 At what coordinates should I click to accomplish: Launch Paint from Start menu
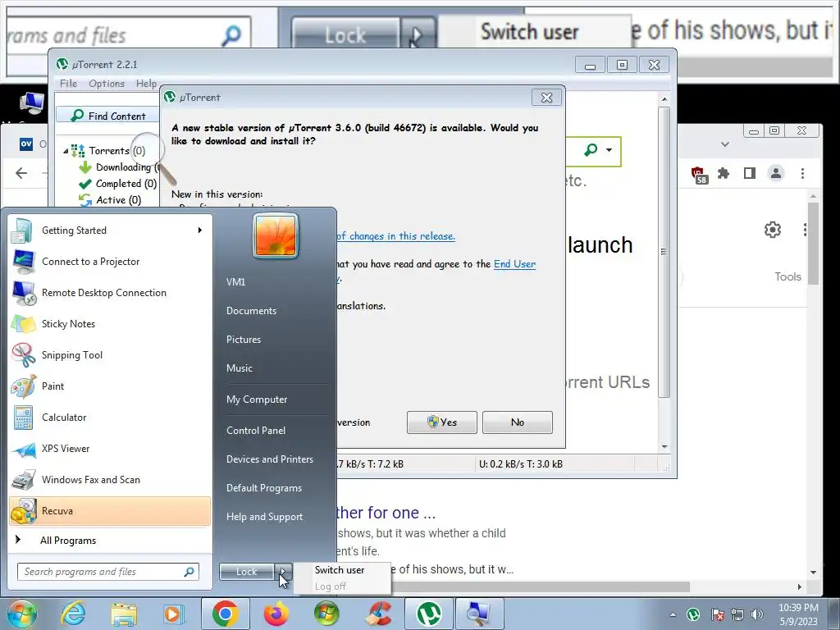(110, 386)
